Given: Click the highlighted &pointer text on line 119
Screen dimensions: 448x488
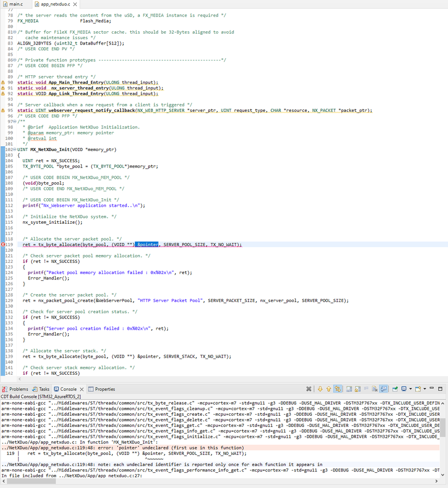Looking at the screenshot, I should point(147,245).
